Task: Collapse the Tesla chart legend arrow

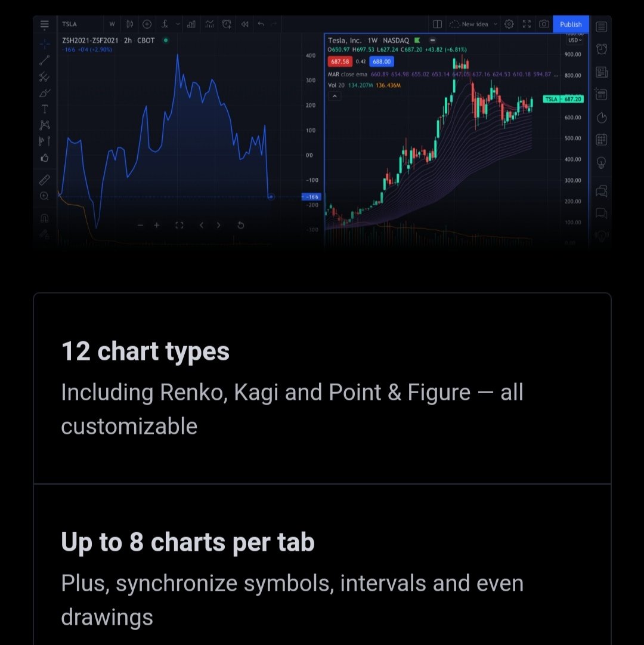Action: pos(335,96)
